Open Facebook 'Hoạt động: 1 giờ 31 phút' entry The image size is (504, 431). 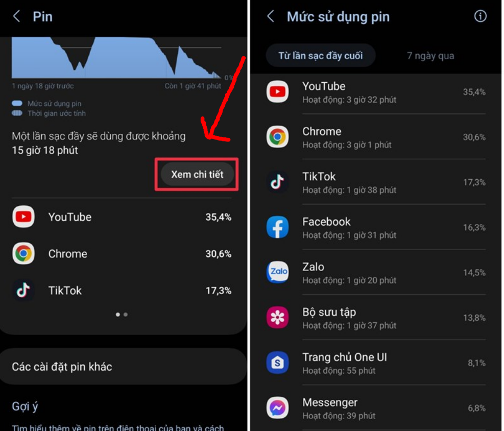376,227
